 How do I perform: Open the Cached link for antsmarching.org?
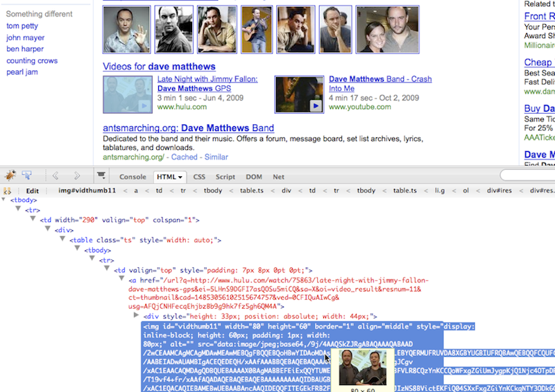point(184,157)
